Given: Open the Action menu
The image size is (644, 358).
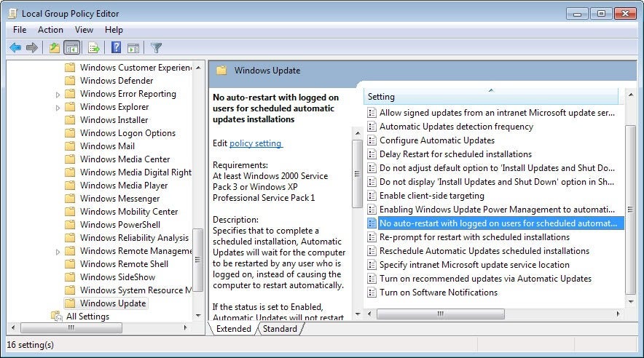Looking at the screenshot, I should tap(50, 30).
